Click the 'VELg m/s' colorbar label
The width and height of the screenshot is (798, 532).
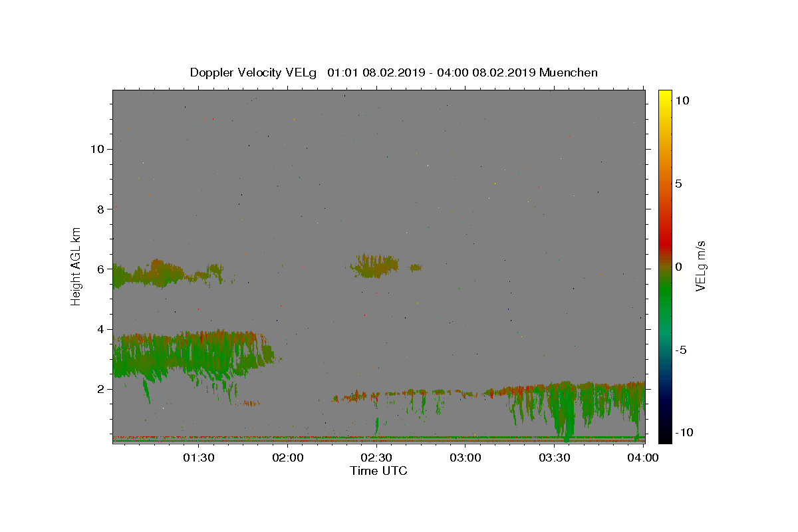700,267
